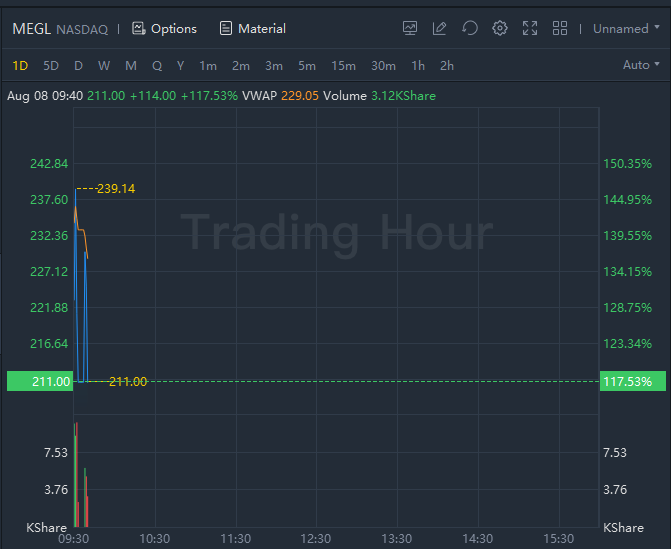
Task: Select the 5m interval
Action: [307, 65]
